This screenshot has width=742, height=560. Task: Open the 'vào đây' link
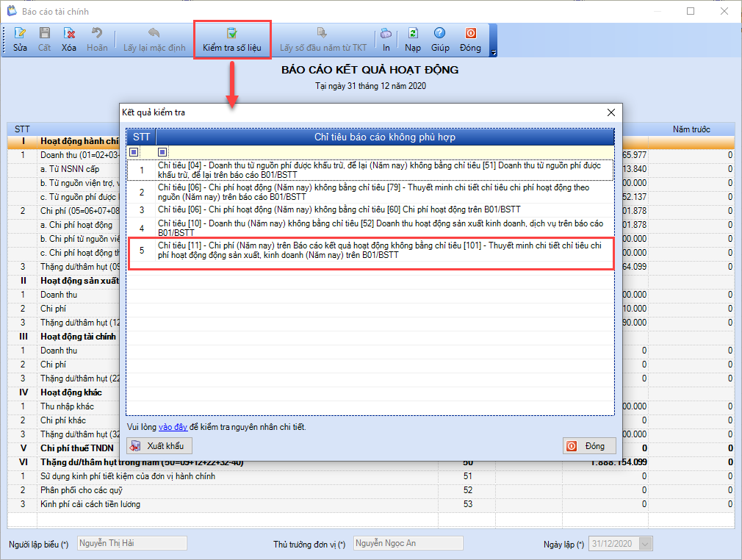click(x=173, y=427)
